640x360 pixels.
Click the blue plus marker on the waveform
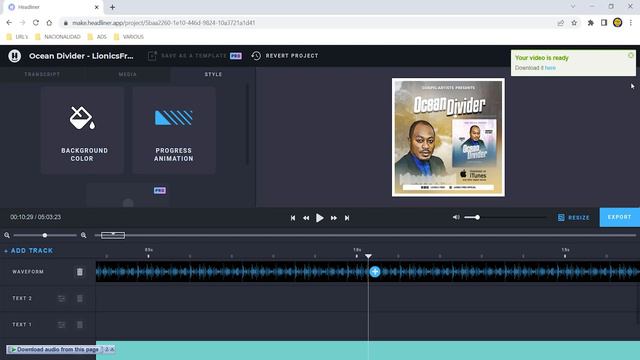pyautogui.click(x=375, y=272)
